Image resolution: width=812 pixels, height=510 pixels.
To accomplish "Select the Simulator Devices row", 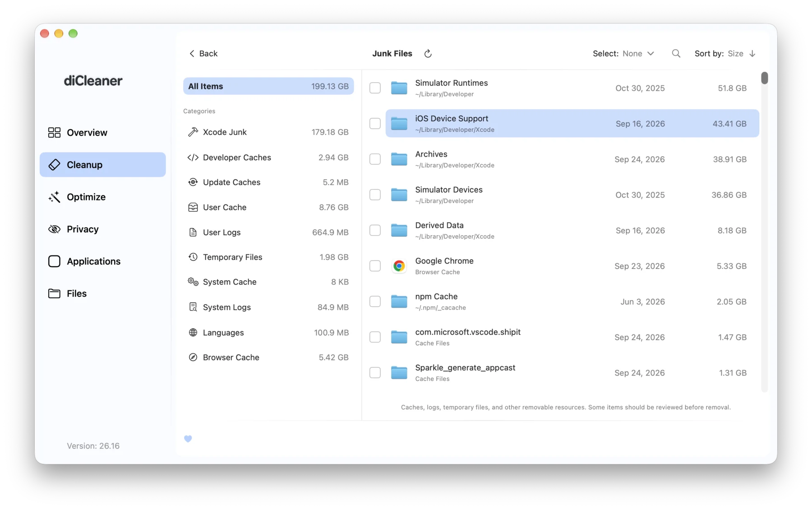I will [572, 195].
